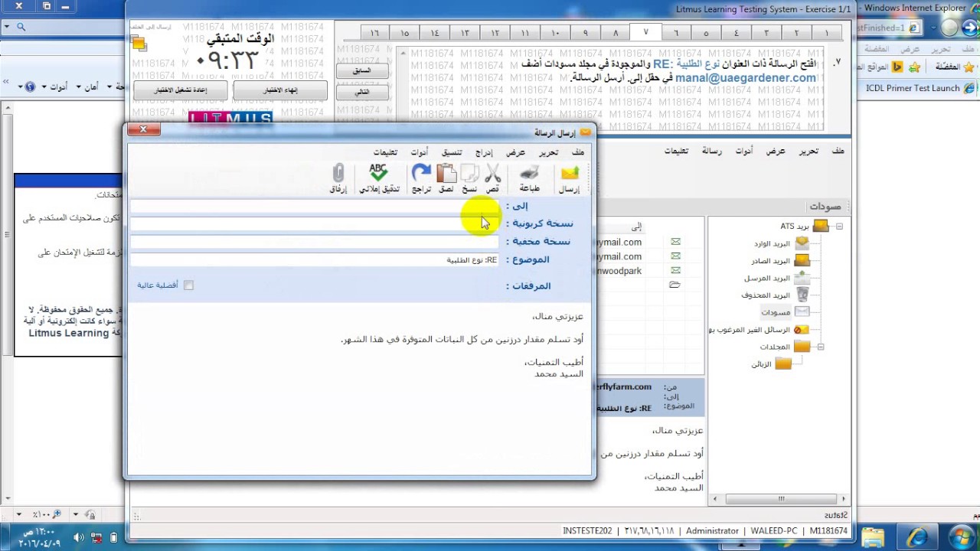Click the إلى column header in message list
This screenshot has width=980, height=551.
636,227
